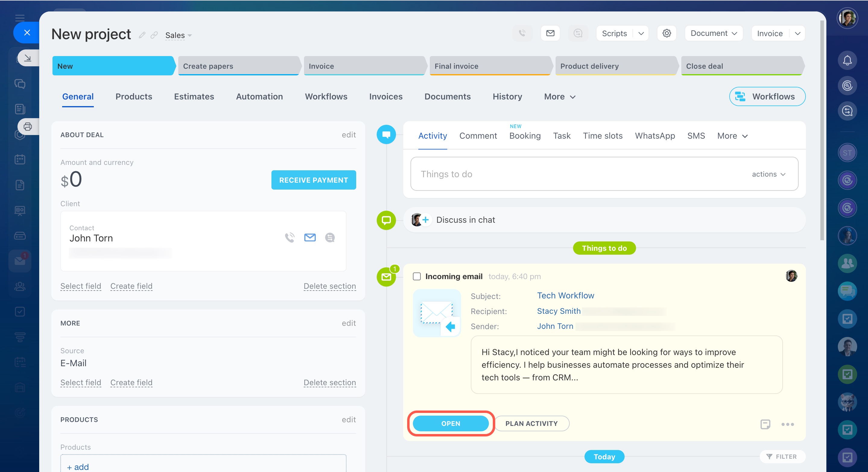
Task: Click the mail icon next to John Torn
Action: click(x=310, y=237)
